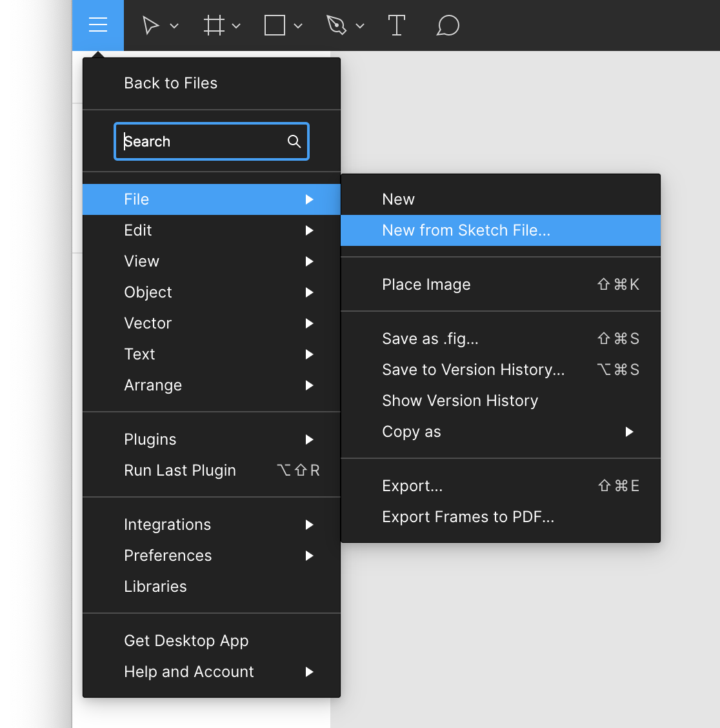Expand the Copy as submenu
The image size is (720, 728).
pyautogui.click(x=629, y=432)
